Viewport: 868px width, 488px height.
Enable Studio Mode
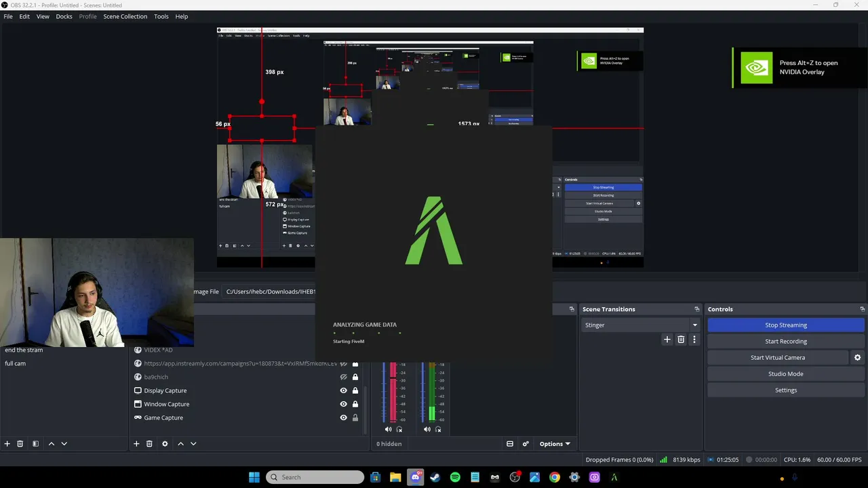(786, 374)
